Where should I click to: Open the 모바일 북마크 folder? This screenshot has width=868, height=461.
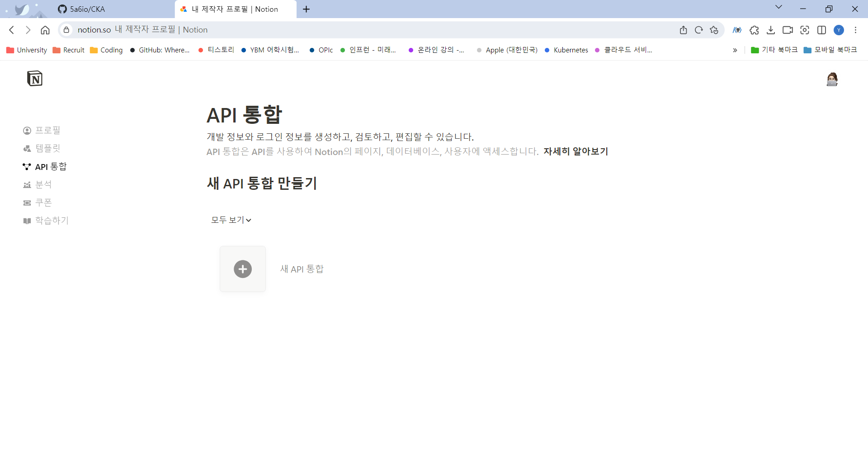click(x=830, y=50)
